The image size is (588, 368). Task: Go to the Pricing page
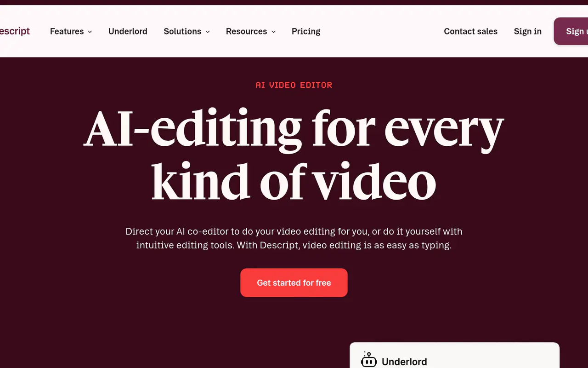[306, 31]
